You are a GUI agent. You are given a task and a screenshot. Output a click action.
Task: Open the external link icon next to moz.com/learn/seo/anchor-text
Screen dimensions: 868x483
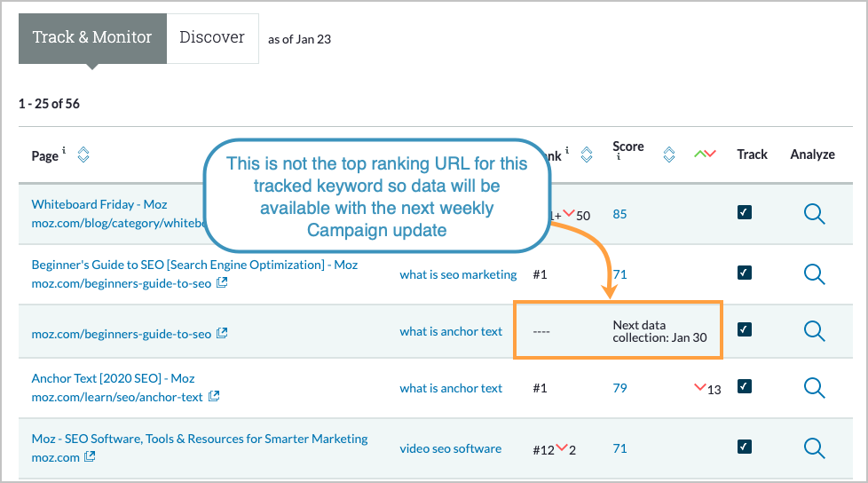pyautogui.click(x=214, y=397)
